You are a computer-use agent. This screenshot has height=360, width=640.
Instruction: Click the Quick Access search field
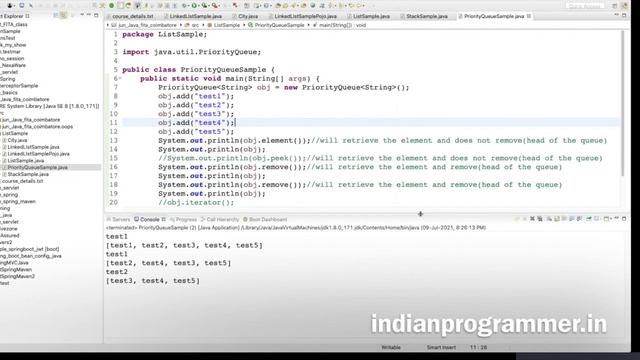point(585,6)
